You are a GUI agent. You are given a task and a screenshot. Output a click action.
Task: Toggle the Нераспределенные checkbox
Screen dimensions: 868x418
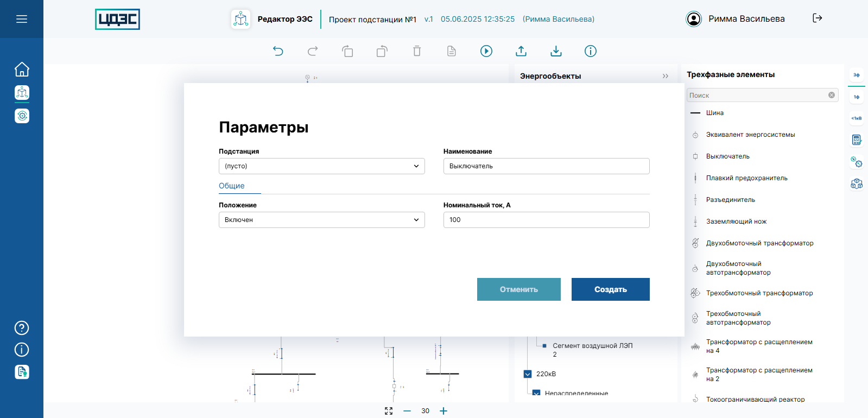coord(536,393)
